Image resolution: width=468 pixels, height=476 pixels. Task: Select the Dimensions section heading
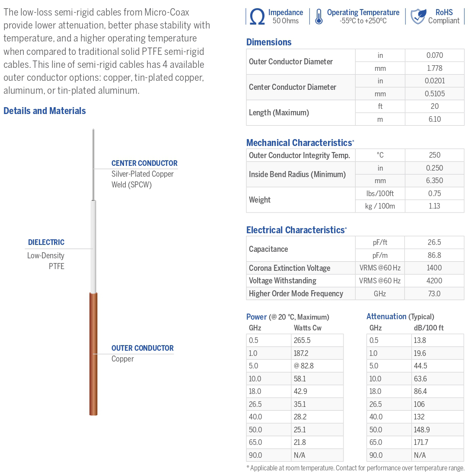269,42
